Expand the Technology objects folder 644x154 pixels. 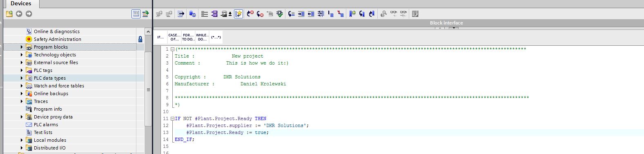click(x=22, y=55)
